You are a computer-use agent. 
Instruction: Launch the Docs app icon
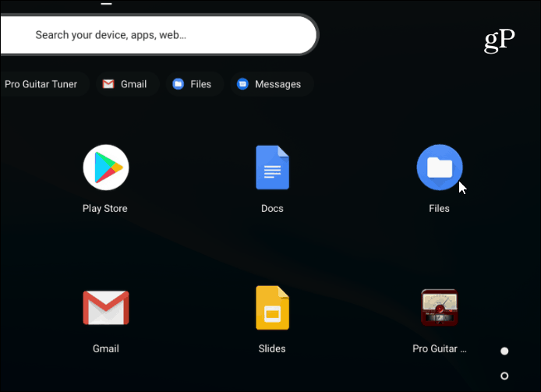pos(272,168)
